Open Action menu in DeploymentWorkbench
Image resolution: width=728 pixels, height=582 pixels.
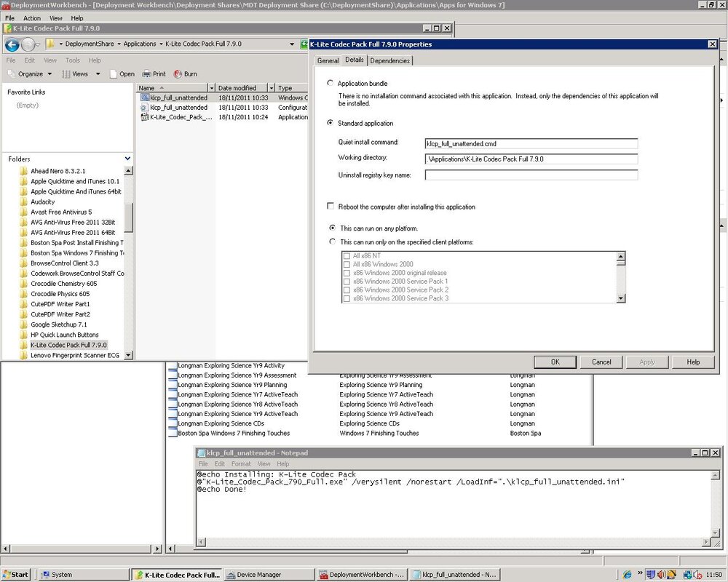[32, 18]
